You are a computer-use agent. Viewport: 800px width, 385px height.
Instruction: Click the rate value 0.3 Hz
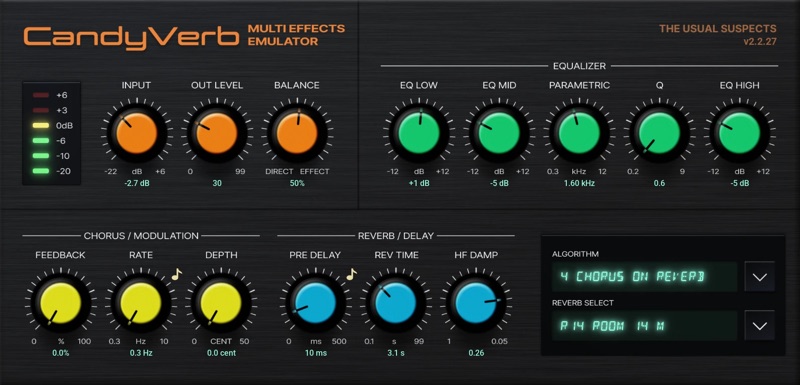[141, 352]
